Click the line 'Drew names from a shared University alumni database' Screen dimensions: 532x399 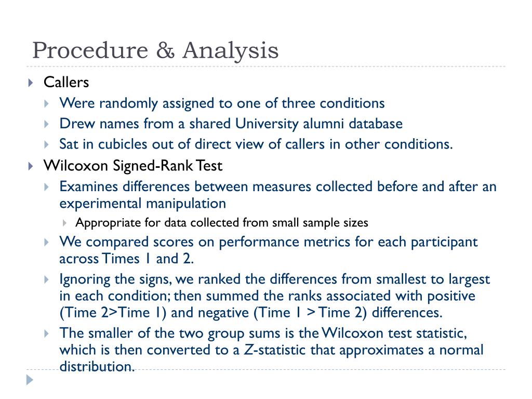coord(231,124)
